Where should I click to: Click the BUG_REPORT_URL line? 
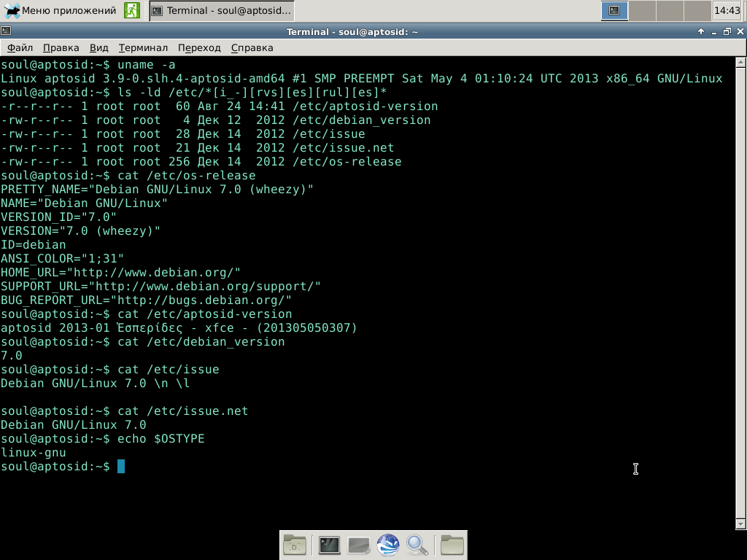[146, 300]
